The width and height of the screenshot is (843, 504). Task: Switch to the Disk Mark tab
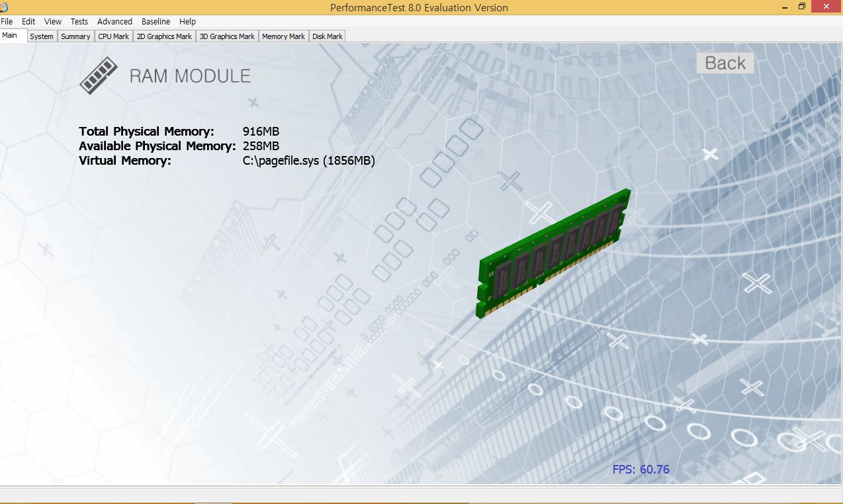point(328,36)
